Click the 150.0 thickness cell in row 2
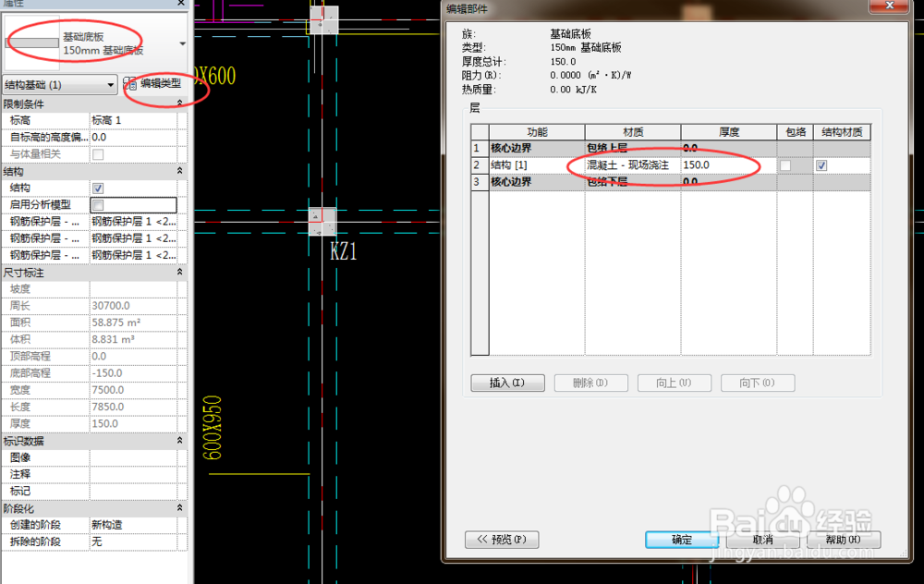 click(x=729, y=165)
